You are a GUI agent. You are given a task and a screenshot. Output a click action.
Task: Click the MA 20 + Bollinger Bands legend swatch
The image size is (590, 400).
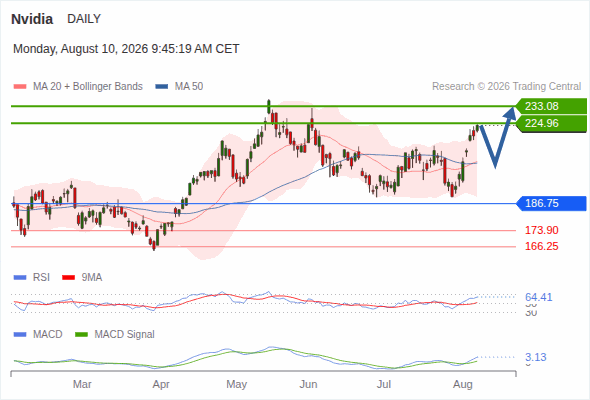pos(20,87)
